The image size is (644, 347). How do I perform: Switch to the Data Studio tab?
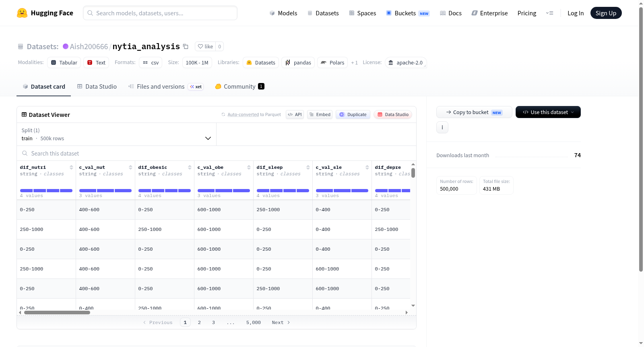97,87
